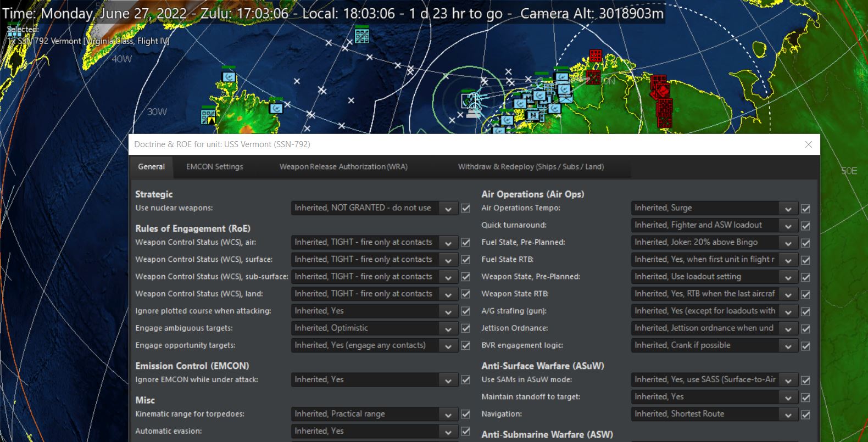The width and height of the screenshot is (868, 442).
Task: Expand the Kinematic range for torpedoes dropdown
Action: (x=375, y=414)
